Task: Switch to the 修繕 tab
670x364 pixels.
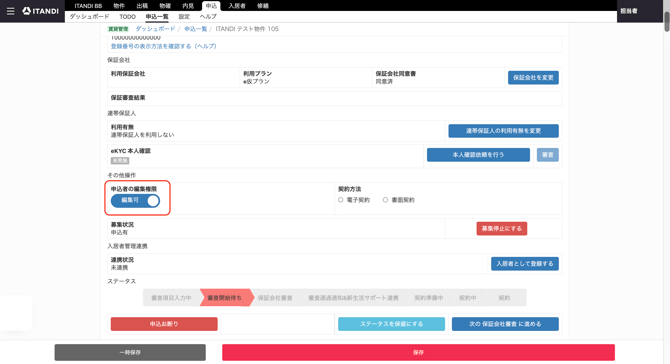Action: tap(263, 6)
